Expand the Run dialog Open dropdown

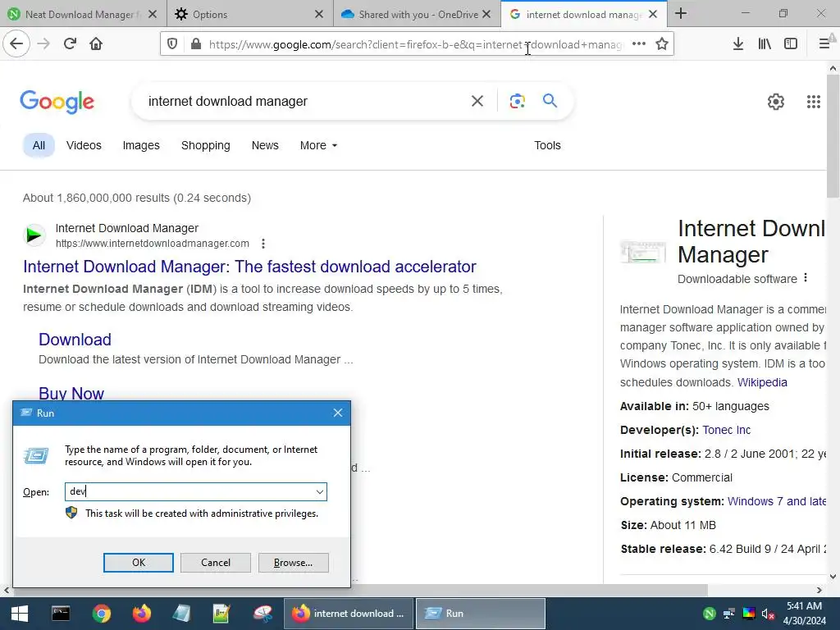319,492
